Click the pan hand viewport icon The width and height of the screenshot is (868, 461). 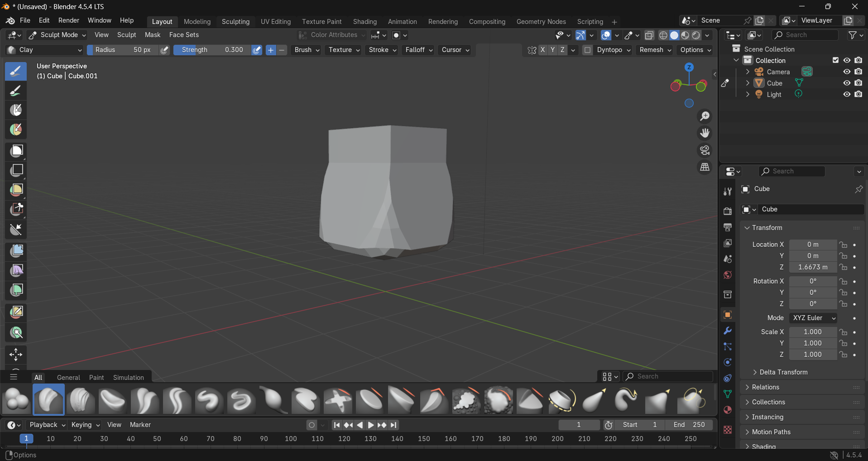coord(705,133)
